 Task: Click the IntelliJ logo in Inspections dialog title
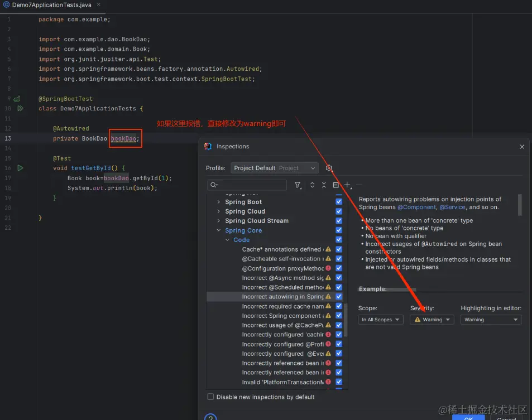pos(208,147)
